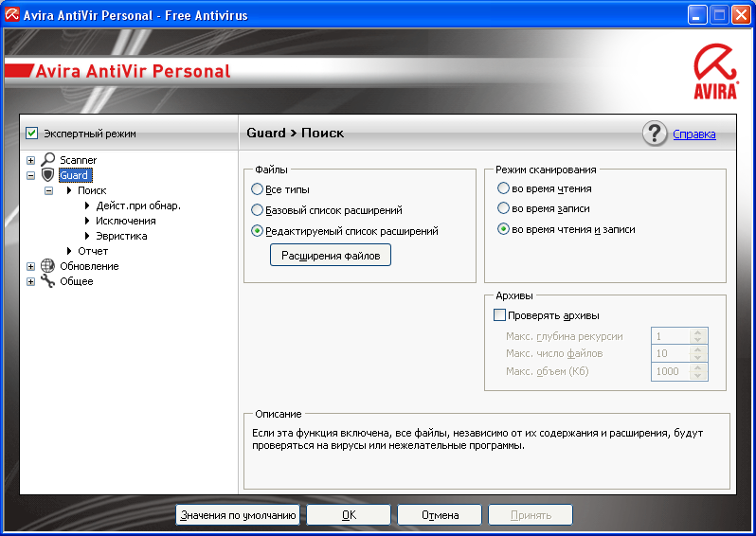Close the Avira window

pyautogui.click(x=741, y=15)
